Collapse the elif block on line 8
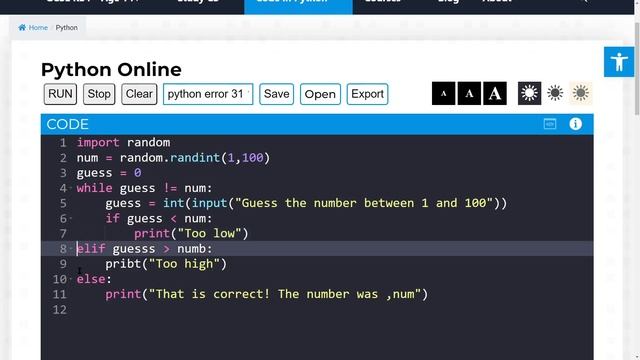 [71, 249]
